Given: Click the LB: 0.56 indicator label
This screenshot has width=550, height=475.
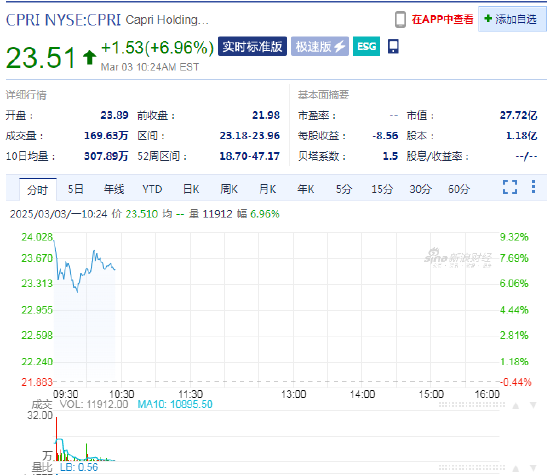Looking at the screenshot, I should [x=79, y=467].
